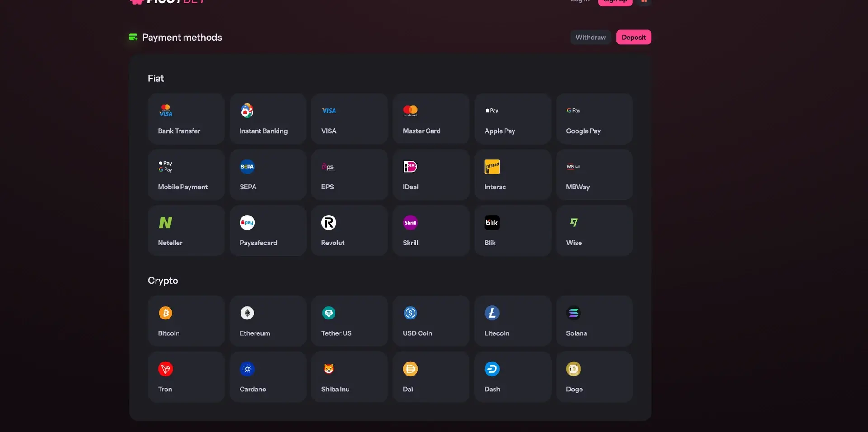Click the Wise label text
This screenshot has height=432, width=868.
574,243
